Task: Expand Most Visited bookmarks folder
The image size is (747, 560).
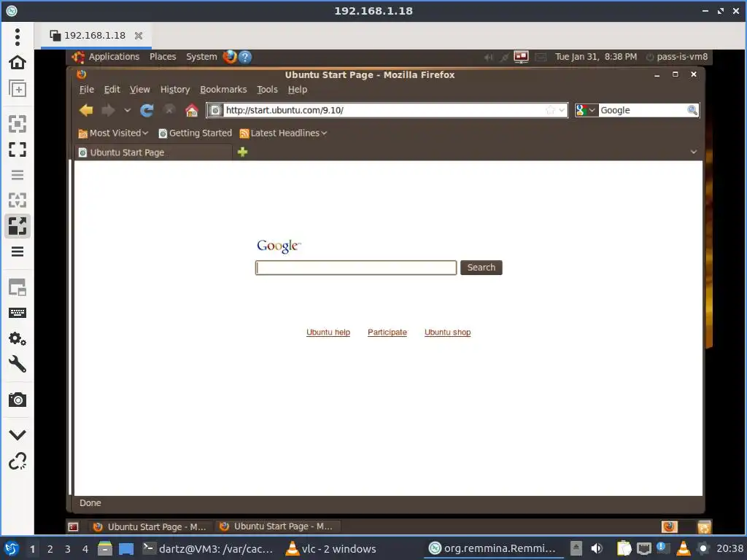Action: (113, 133)
